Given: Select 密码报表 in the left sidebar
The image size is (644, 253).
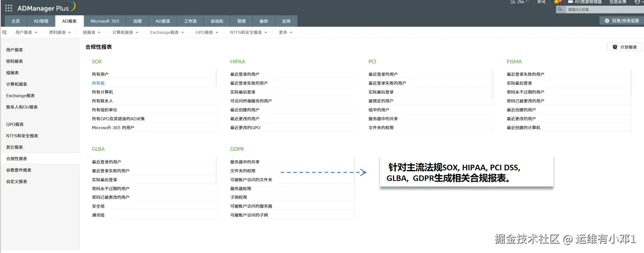Looking at the screenshot, I should coord(14,61).
